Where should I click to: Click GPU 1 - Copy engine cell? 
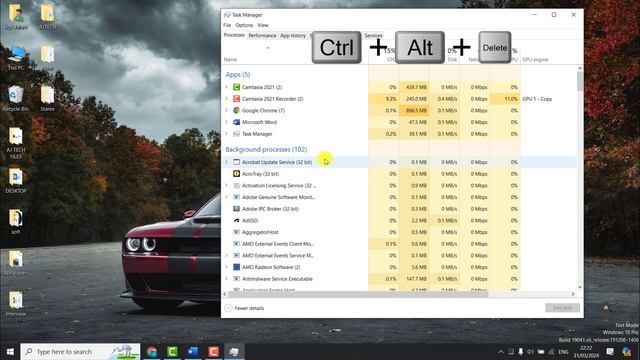pyautogui.click(x=537, y=99)
